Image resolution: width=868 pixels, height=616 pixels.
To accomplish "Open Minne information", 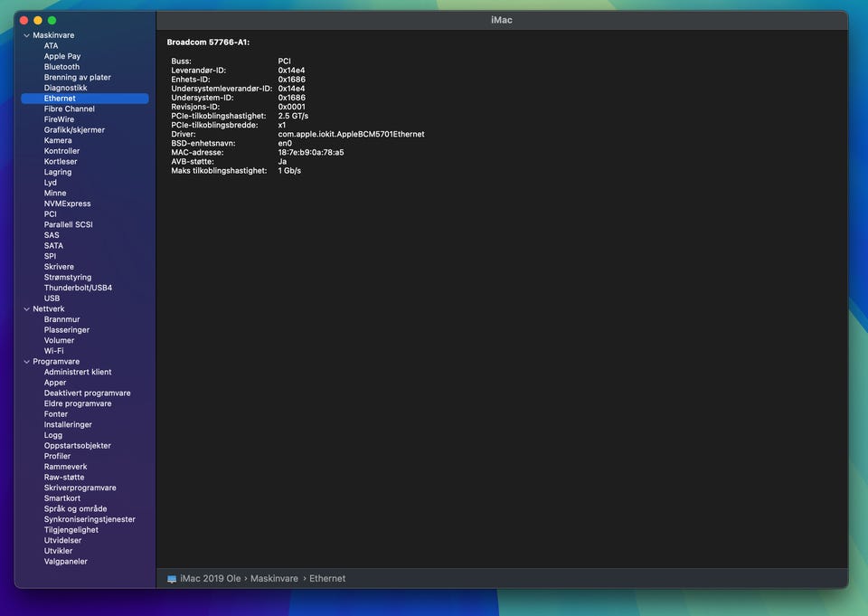I will [x=55, y=194].
